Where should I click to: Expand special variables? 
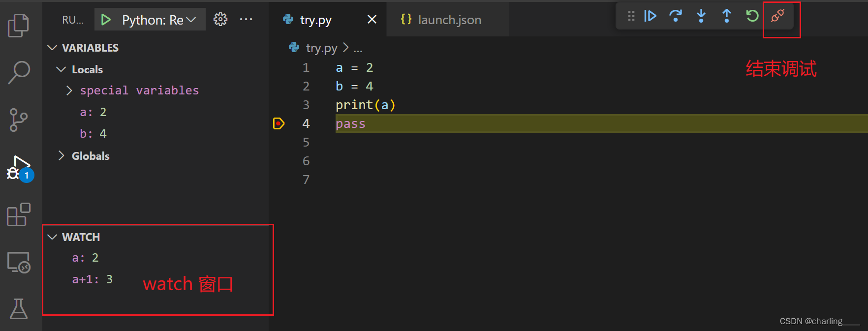tap(69, 90)
